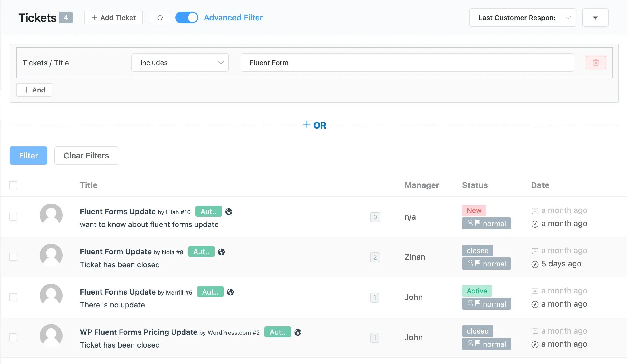Screen dimensions: 627x364
Task: Click the Active status badge
Action: click(477, 291)
